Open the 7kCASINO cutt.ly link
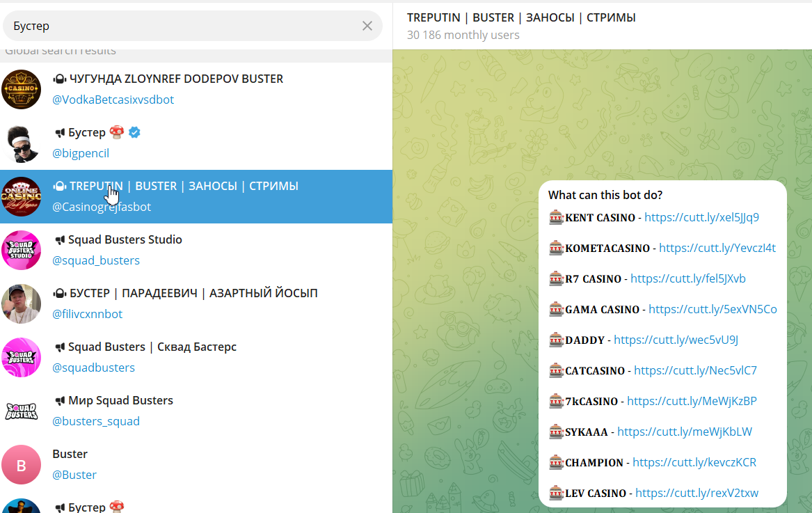Viewport: 812px width, 513px height. click(692, 400)
